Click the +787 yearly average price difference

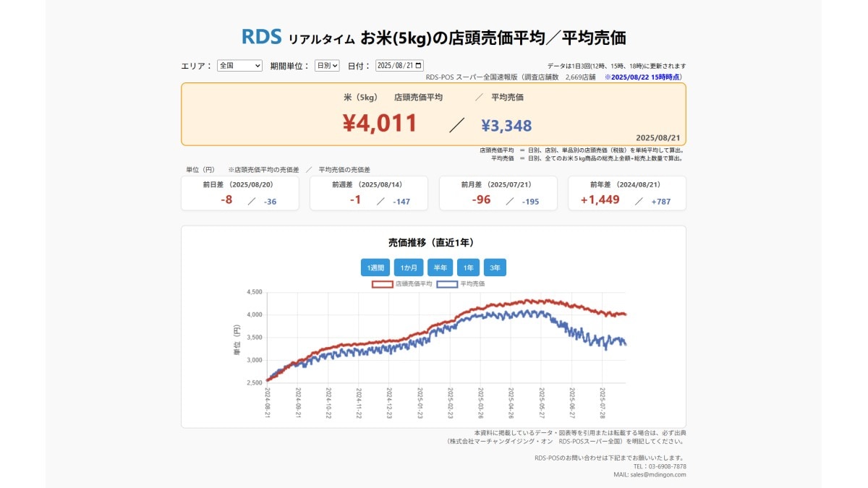point(661,202)
